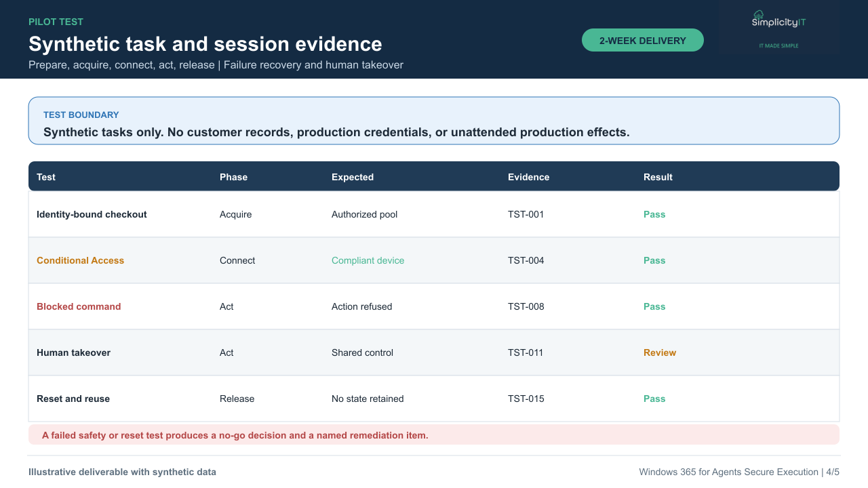Image resolution: width=868 pixels, height=488 pixels.
Task: Click the 'Acquire' phase cell
Action: 236,214
